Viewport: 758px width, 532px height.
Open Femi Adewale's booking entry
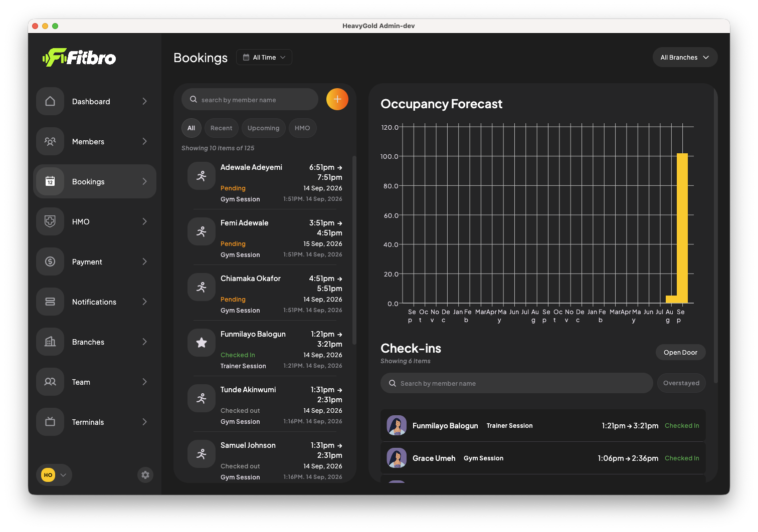click(265, 238)
